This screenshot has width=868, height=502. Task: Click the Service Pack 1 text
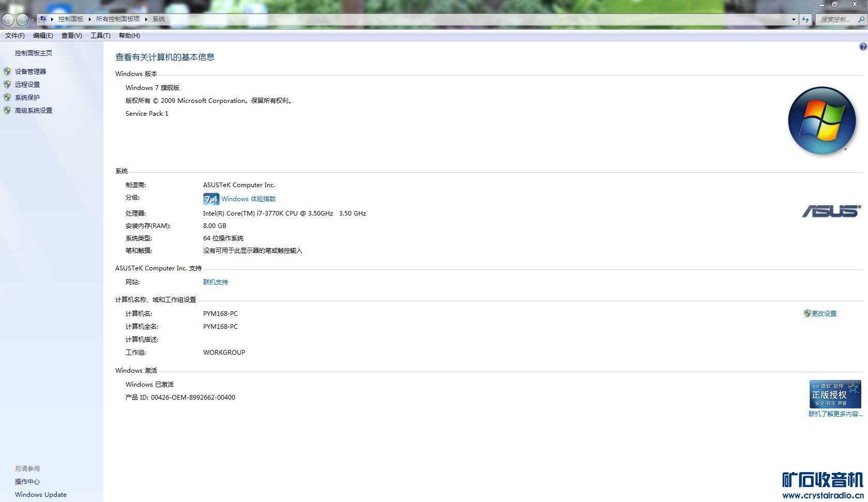click(x=147, y=114)
